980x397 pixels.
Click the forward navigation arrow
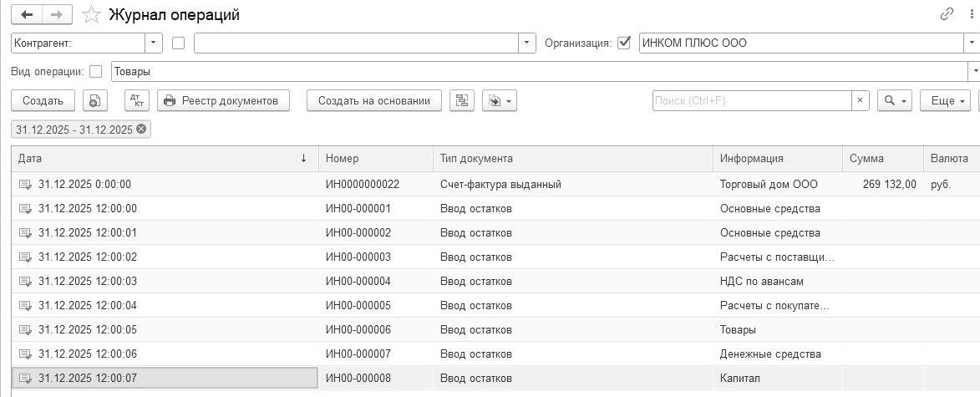coord(57,15)
